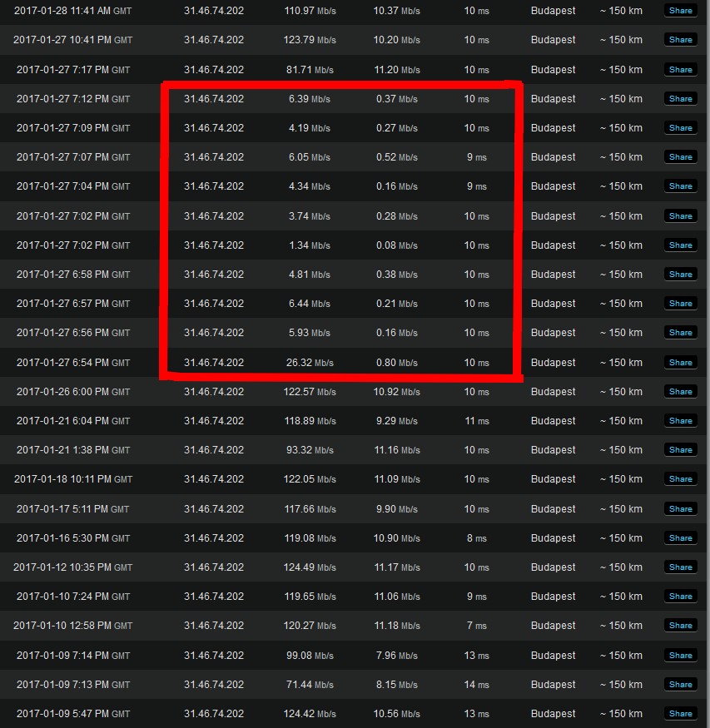
Task: Click Share for the 2017-01-28 11:41 AM result
Action: tap(680, 11)
